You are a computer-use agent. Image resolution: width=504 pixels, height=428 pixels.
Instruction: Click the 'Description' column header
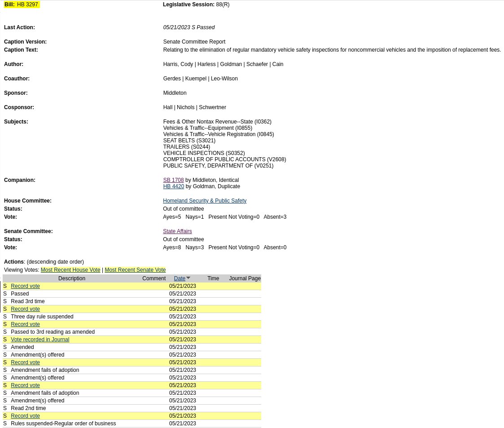pos(72,278)
